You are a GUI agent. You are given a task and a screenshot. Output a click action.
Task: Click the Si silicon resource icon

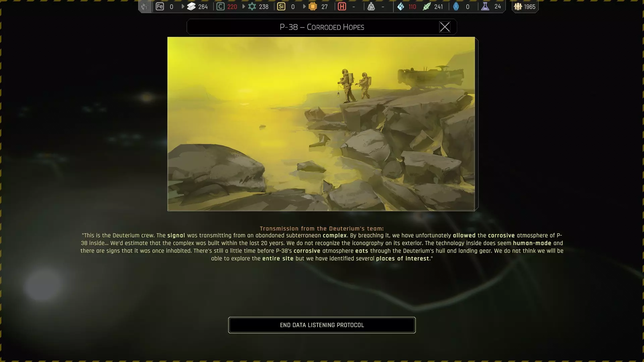click(x=281, y=6)
